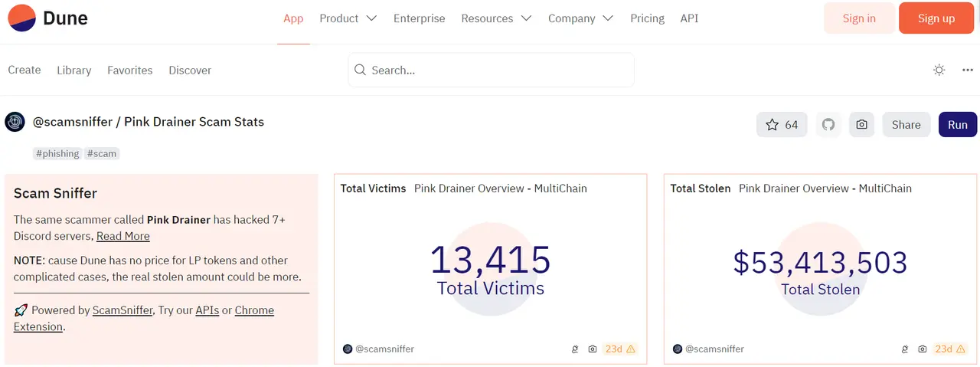Click the avatar on Total Victims card footer
Image resolution: width=980 pixels, height=367 pixels.
348,349
